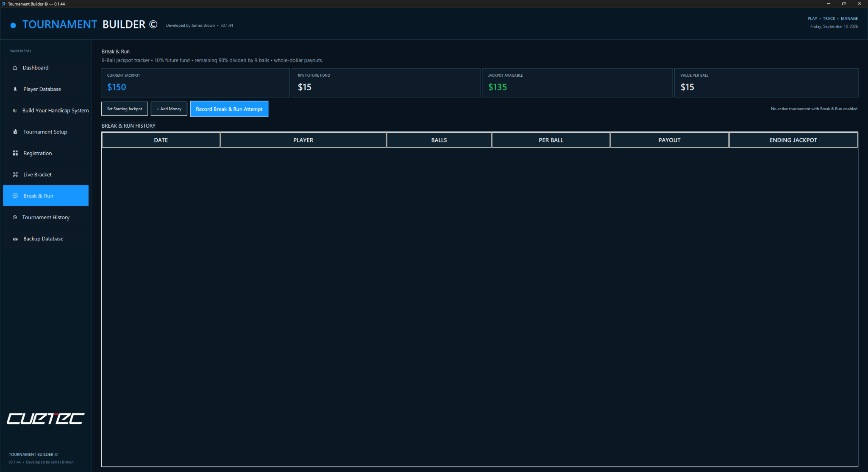The width and height of the screenshot is (868, 472).
Task: Click the PLAYER column header
Action: [303, 140]
